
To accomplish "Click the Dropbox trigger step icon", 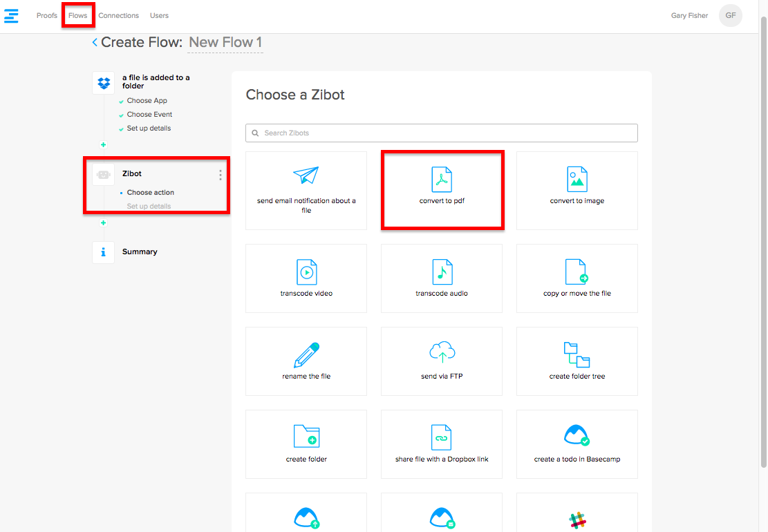I will [104, 84].
